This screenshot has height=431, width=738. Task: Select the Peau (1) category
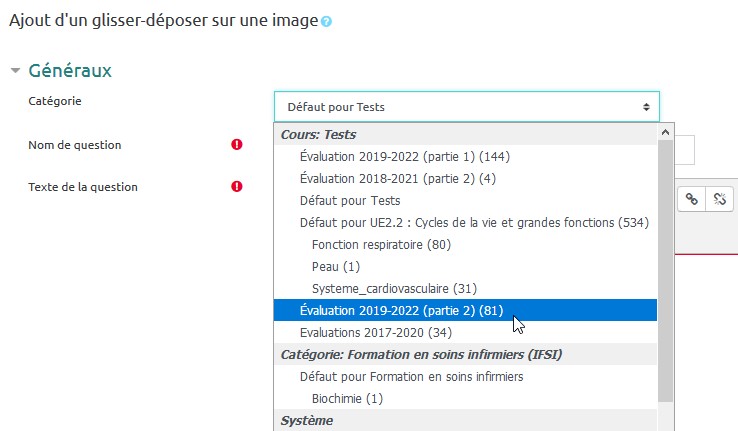pyautogui.click(x=335, y=266)
